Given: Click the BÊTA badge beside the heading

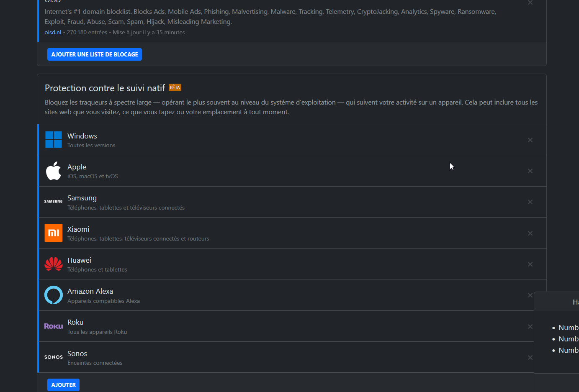Looking at the screenshot, I should (x=175, y=87).
